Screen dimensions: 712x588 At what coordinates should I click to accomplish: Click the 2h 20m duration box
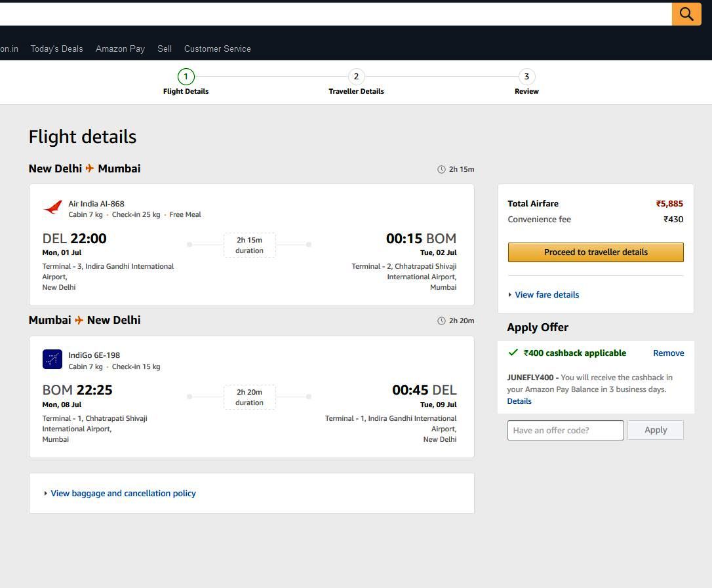click(249, 397)
